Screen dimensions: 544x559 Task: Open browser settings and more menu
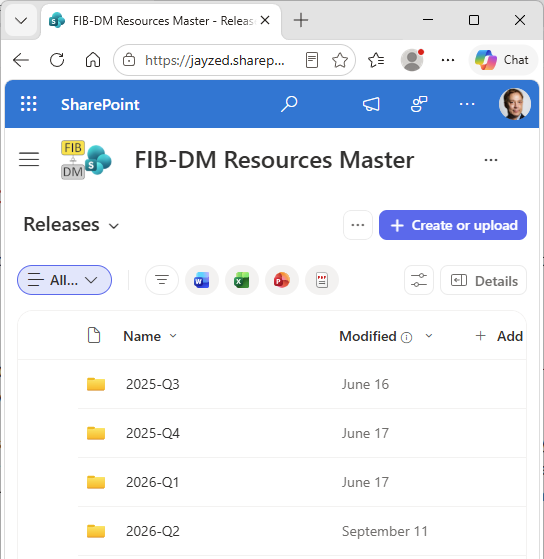point(448,60)
